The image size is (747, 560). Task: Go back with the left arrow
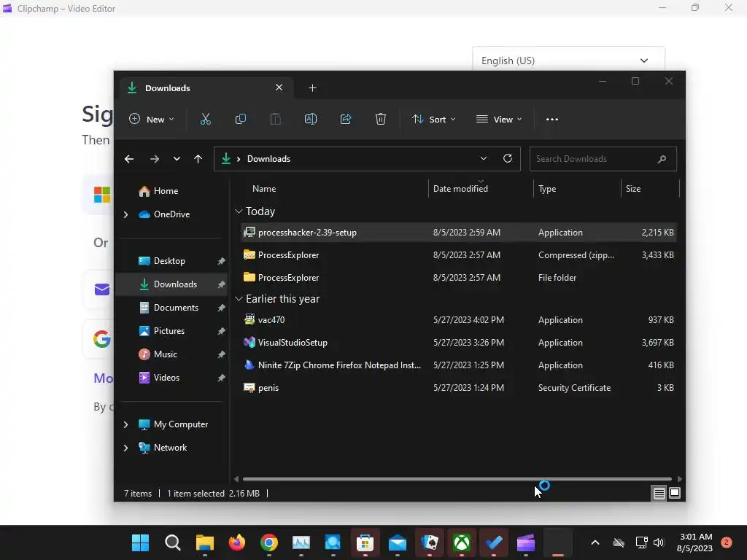tap(129, 159)
